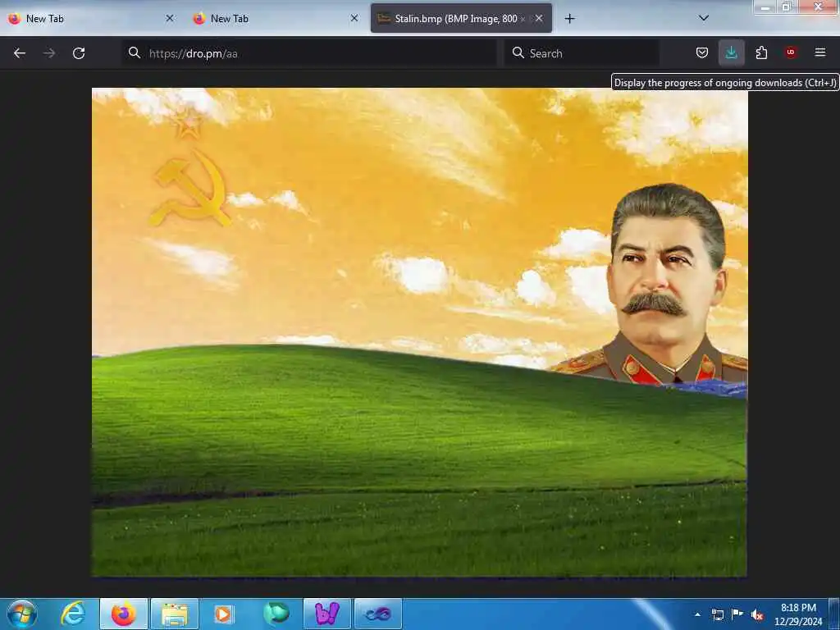
Task: Minimize the Firefox window
Action: pos(765,7)
